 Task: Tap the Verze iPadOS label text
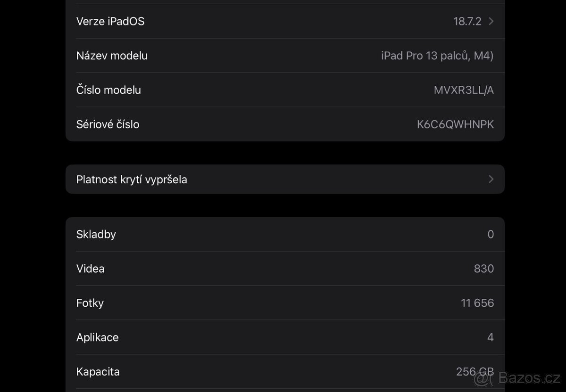110,21
